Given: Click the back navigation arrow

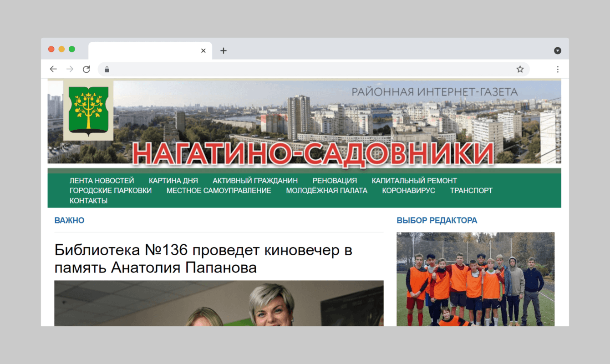Looking at the screenshot, I should (x=53, y=69).
